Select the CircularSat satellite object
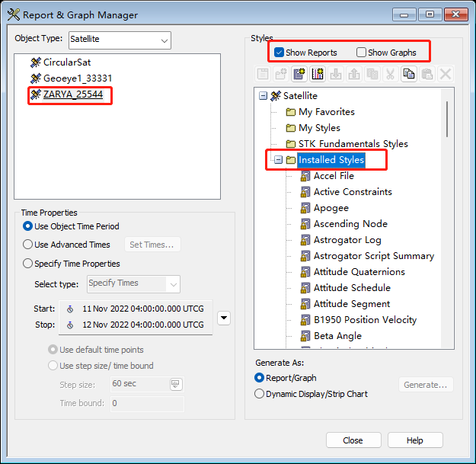The height and width of the screenshot is (464, 476). pyautogui.click(x=66, y=62)
